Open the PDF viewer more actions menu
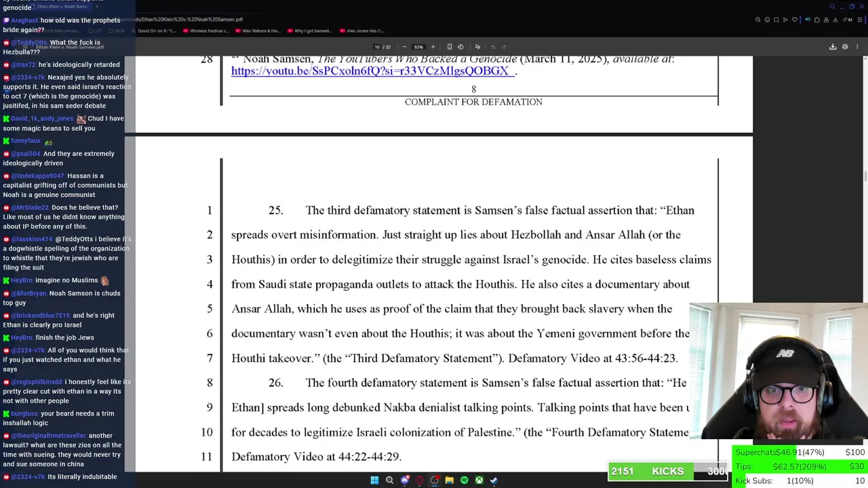 tap(856, 47)
